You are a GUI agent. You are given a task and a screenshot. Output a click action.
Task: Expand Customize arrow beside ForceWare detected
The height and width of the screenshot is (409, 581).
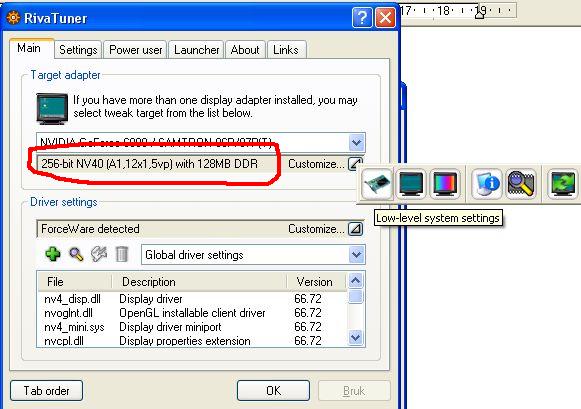tap(355, 229)
